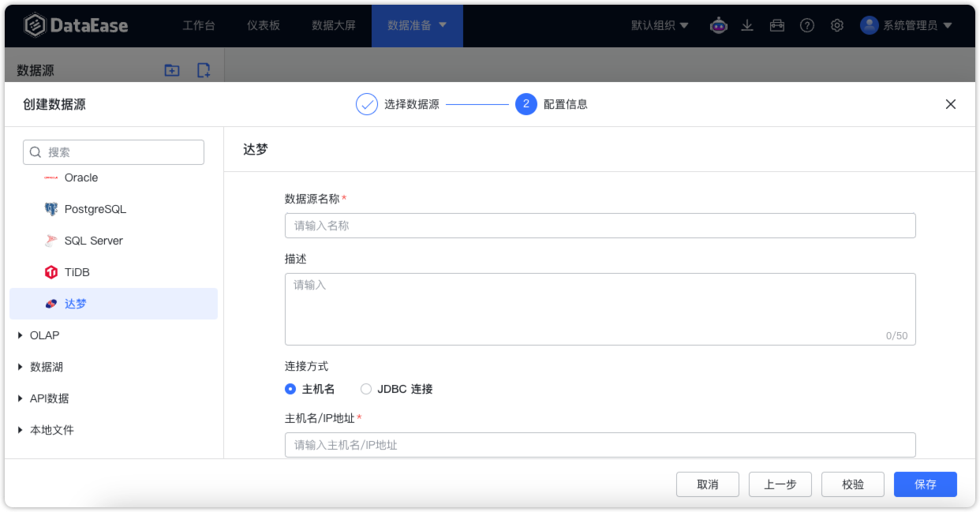Click the 数据源名称 input field
This screenshot has width=980, height=512.
click(x=600, y=225)
